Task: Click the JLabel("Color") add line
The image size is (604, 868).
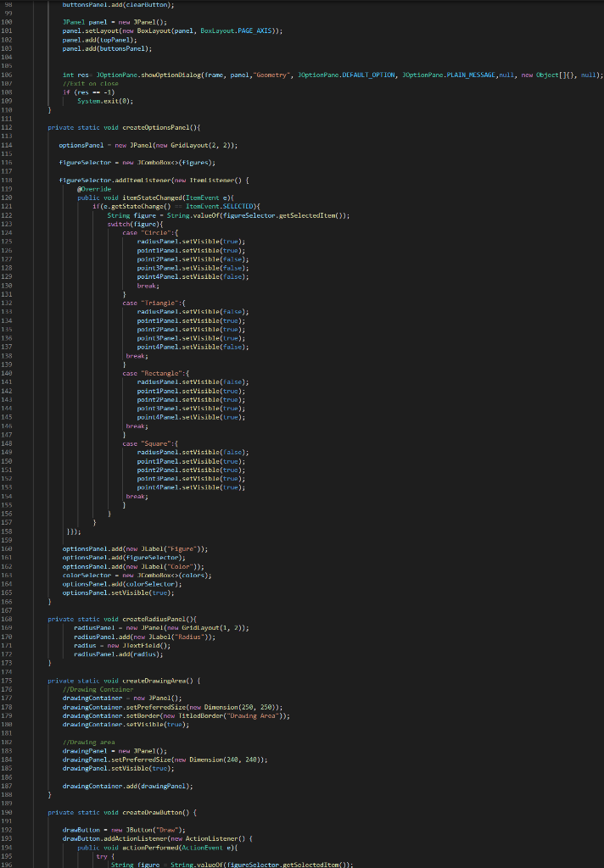Action: coord(133,567)
